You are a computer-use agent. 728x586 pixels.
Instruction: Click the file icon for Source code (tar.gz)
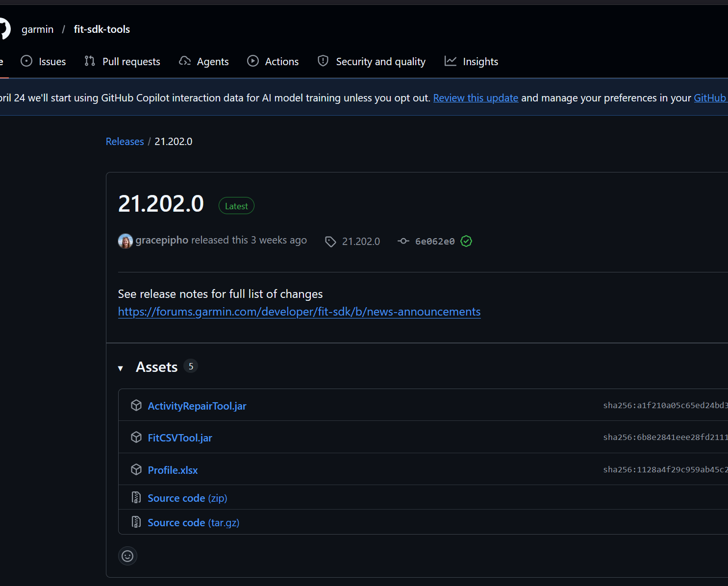[136, 522]
